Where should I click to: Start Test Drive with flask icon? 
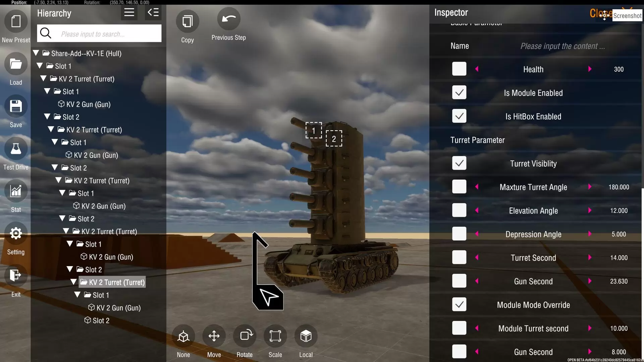coord(16,149)
